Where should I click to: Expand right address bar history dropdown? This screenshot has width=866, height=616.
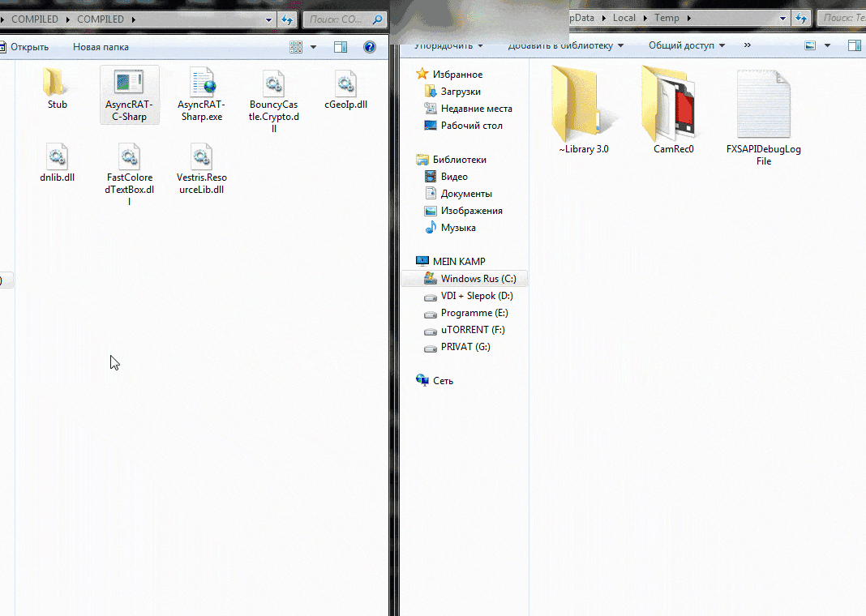point(782,18)
